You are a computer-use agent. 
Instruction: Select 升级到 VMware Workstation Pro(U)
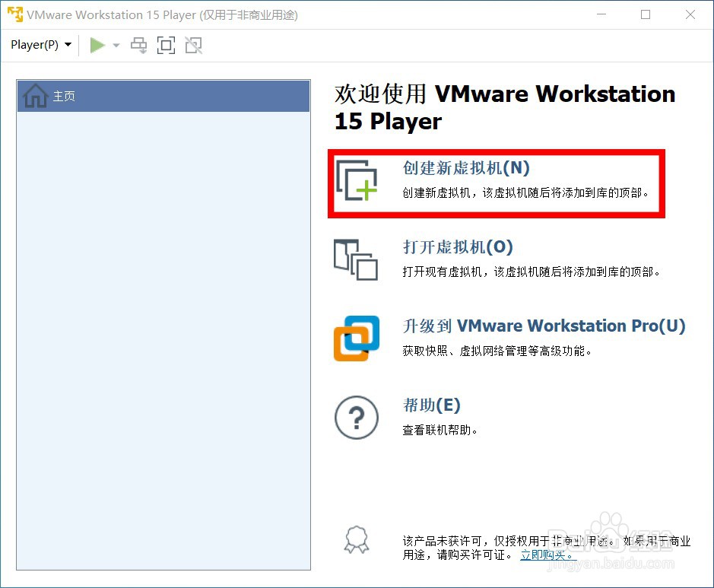coord(544,326)
